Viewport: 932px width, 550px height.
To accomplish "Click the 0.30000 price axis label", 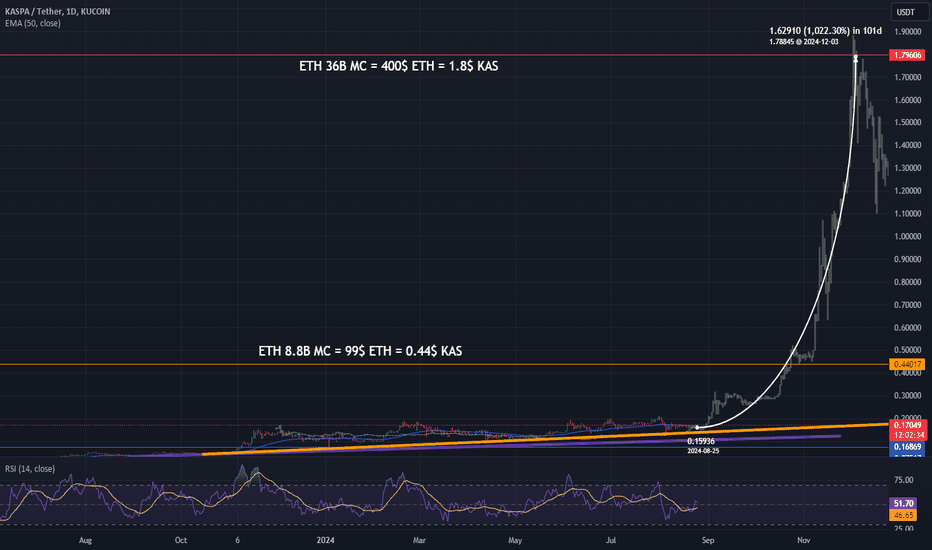I will (x=908, y=395).
